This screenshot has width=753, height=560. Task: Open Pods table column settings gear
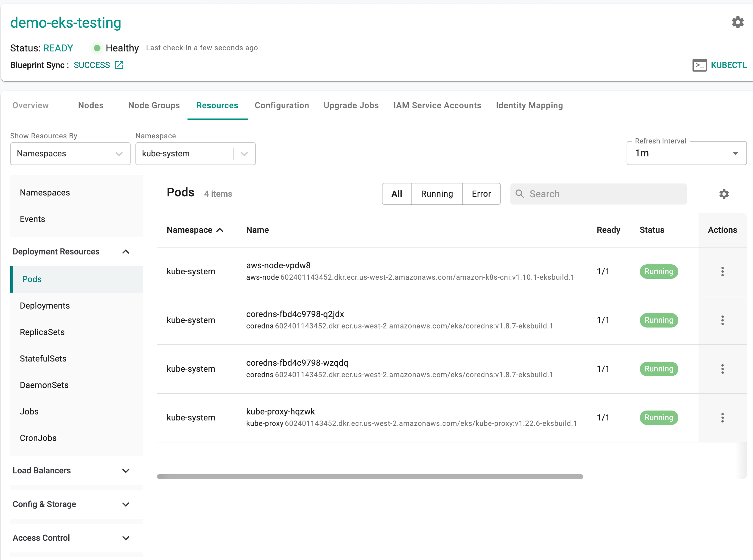(x=724, y=194)
